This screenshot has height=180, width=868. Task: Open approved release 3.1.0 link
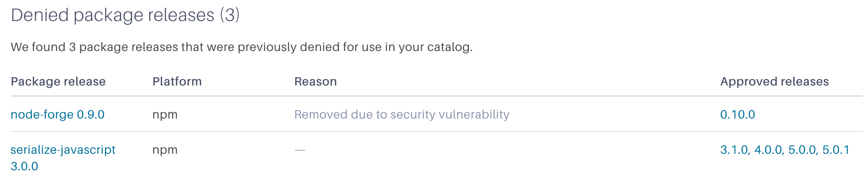pyautogui.click(x=734, y=150)
